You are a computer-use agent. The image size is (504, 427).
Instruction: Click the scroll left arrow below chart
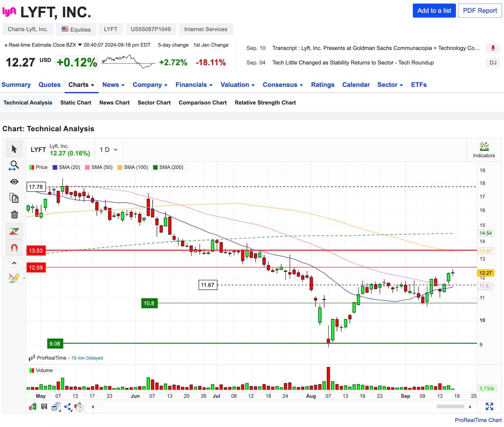coord(93,407)
